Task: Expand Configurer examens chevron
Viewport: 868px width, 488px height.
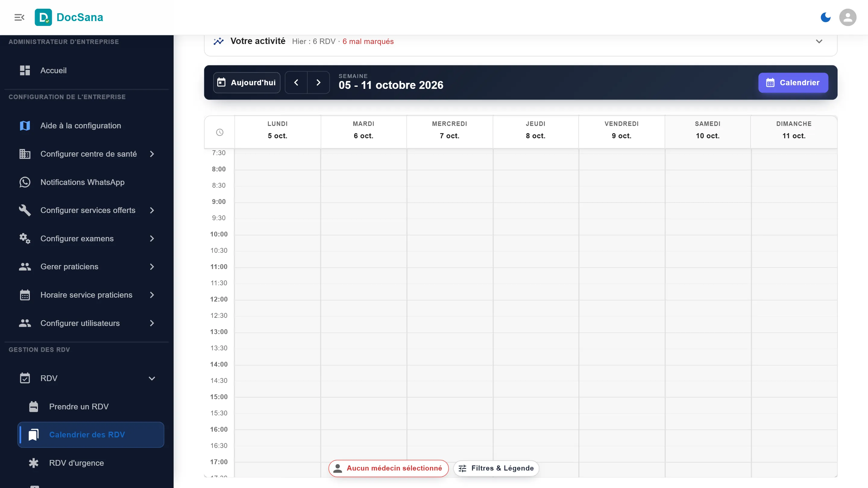Action: (152, 239)
